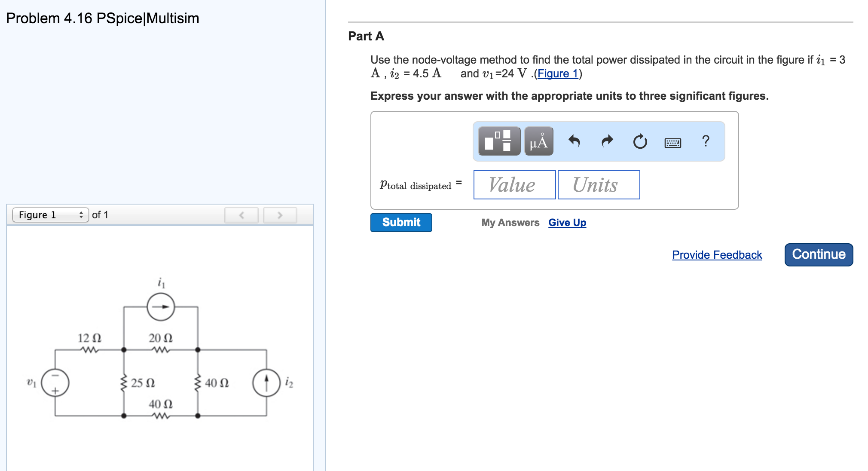
Task: Open My Answers
Action: click(x=510, y=223)
